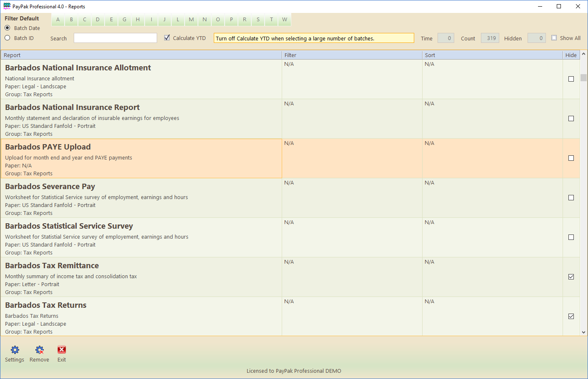The width and height of the screenshot is (588, 379).
Task: Click the Sort column header
Action: tap(492, 55)
